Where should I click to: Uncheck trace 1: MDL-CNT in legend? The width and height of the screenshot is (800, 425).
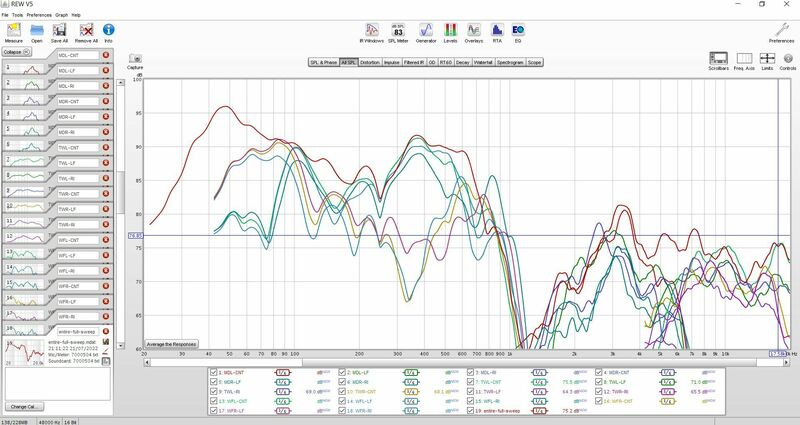pos(214,372)
